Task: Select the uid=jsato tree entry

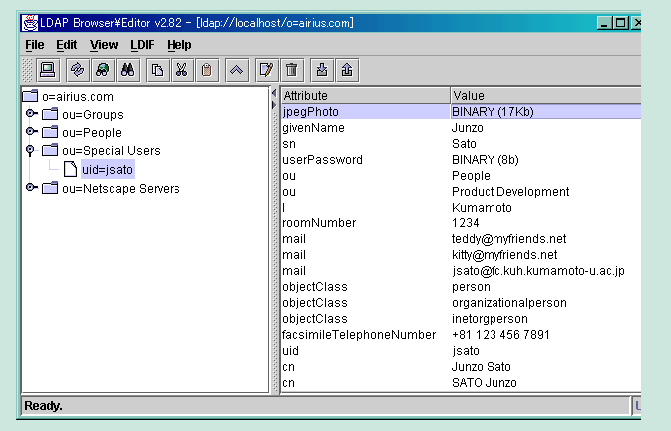Action: [107, 169]
